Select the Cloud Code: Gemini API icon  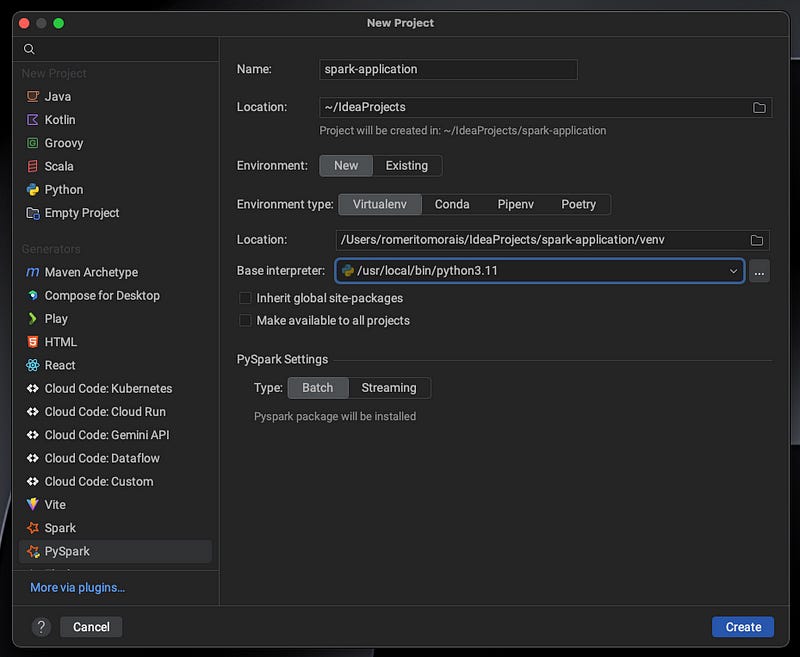pyautogui.click(x=33, y=435)
